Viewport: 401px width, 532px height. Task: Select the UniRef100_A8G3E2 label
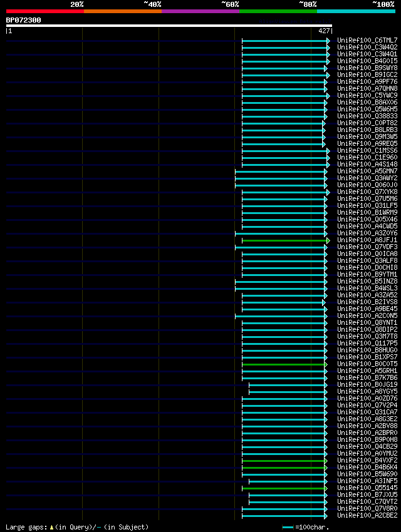tap(367, 419)
